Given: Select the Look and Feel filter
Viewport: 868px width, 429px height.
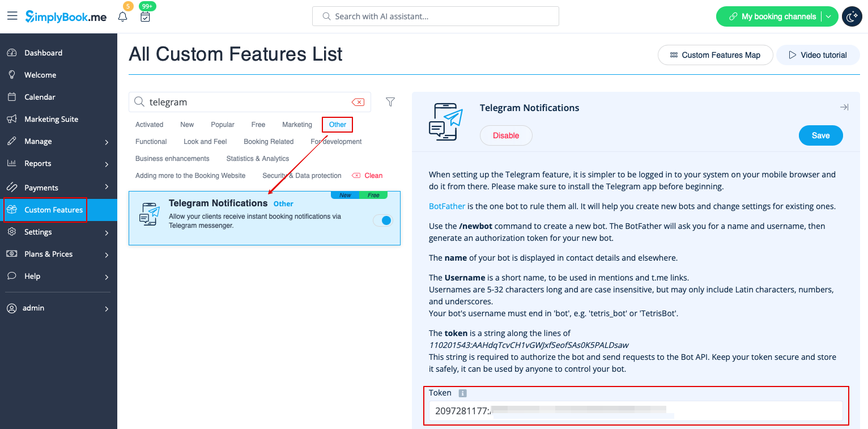Looking at the screenshot, I should pos(205,142).
